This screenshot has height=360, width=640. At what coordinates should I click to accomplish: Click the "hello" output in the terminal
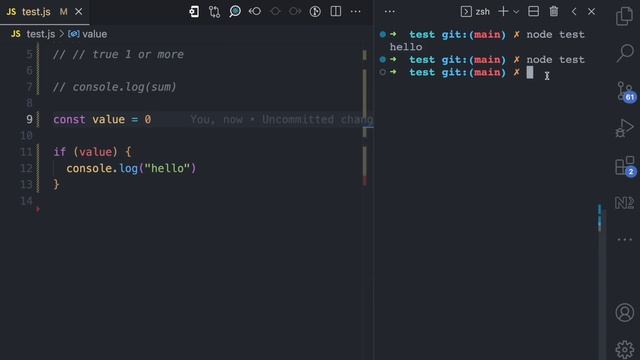coord(406,47)
